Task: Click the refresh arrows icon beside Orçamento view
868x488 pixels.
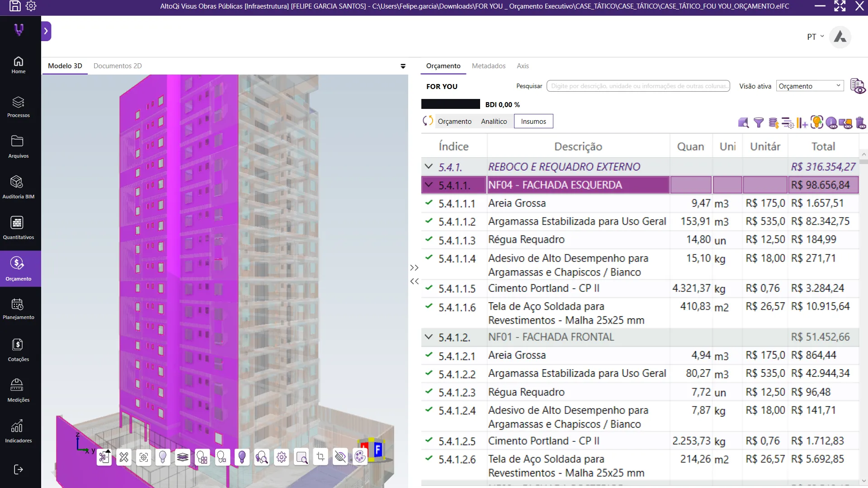Action: pyautogui.click(x=428, y=121)
